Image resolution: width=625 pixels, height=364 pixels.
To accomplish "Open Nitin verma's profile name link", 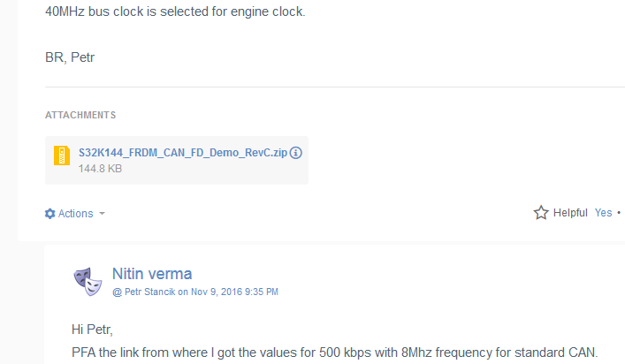I will [x=152, y=274].
